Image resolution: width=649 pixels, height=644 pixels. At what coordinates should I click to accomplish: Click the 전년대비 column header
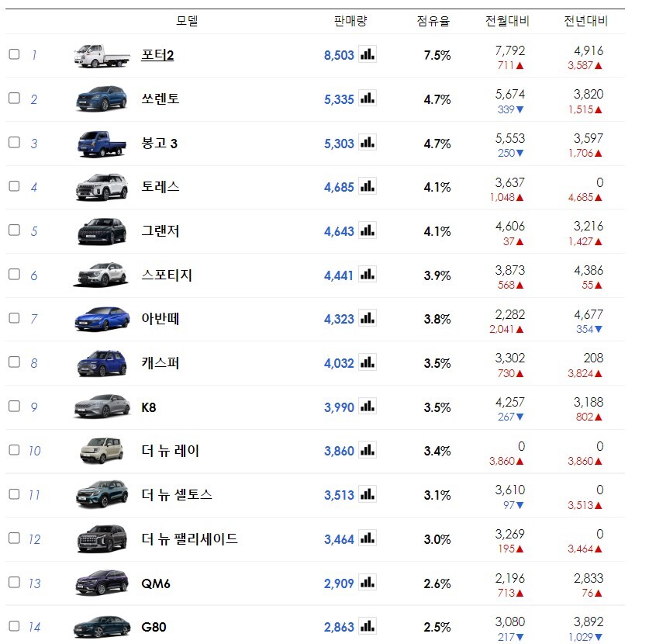pos(585,21)
